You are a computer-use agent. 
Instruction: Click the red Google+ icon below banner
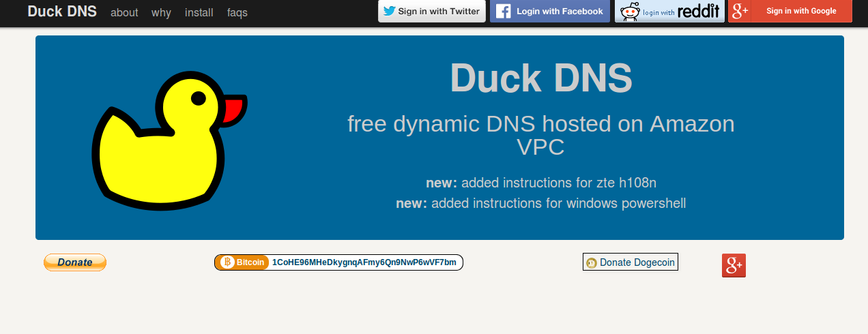pyautogui.click(x=734, y=265)
